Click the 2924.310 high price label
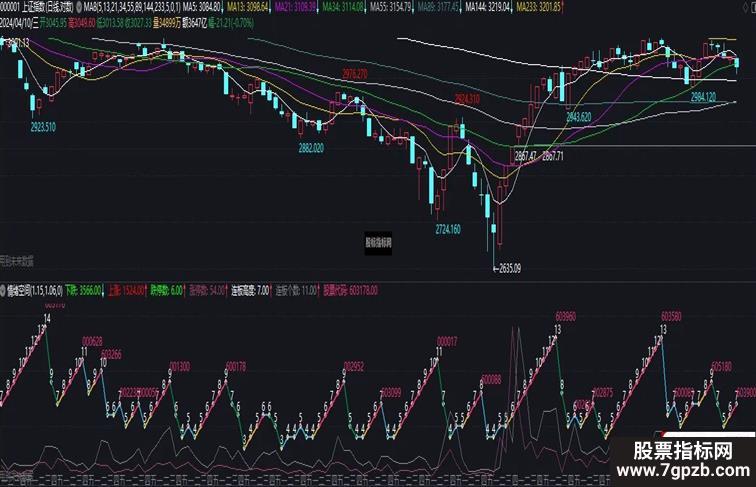Screen dimensions: 756x487 (467, 99)
